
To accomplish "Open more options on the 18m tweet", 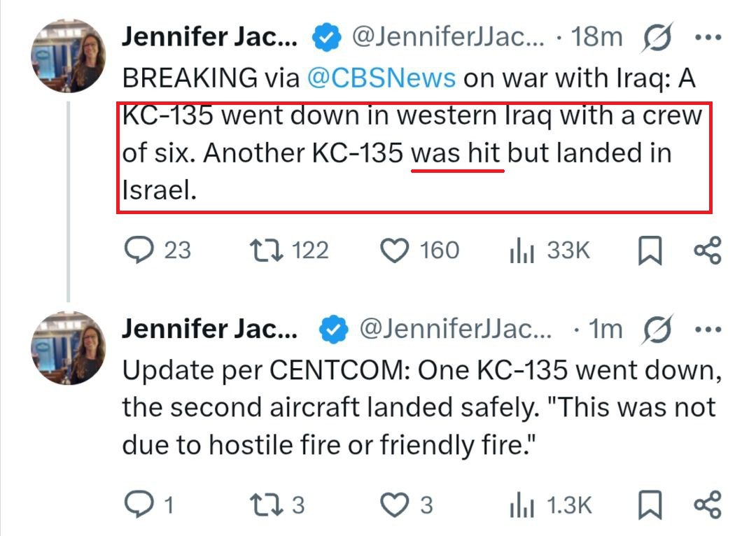I will (x=708, y=37).
